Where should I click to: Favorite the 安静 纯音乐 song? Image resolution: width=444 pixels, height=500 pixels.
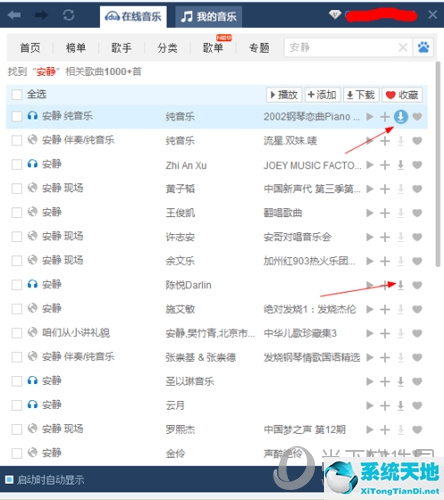tap(417, 117)
